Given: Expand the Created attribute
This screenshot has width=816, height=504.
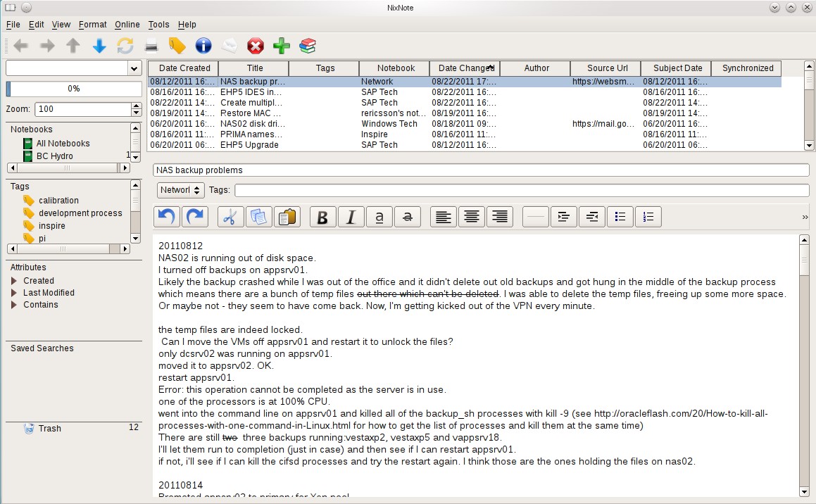Looking at the screenshot, I should click(15, 281).
